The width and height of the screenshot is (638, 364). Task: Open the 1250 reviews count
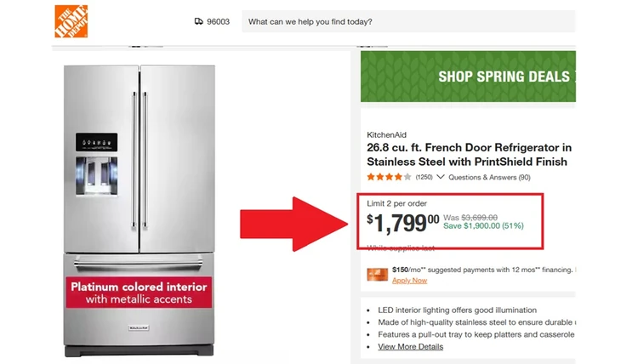coord(424,177)
